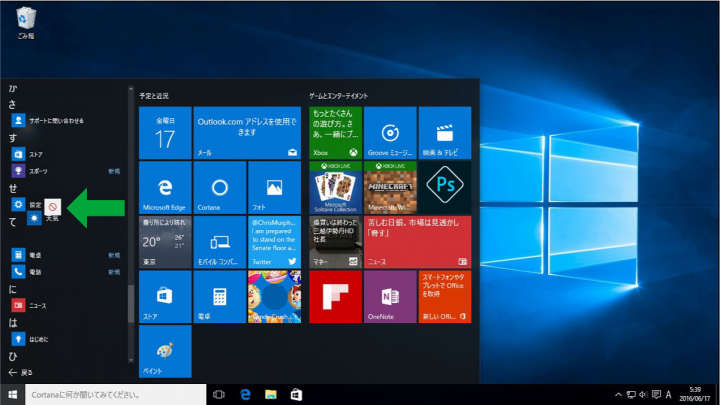Open the Photos tile
Image resolution: width=720 pixels, height=405 pixels.
point(274,187)
